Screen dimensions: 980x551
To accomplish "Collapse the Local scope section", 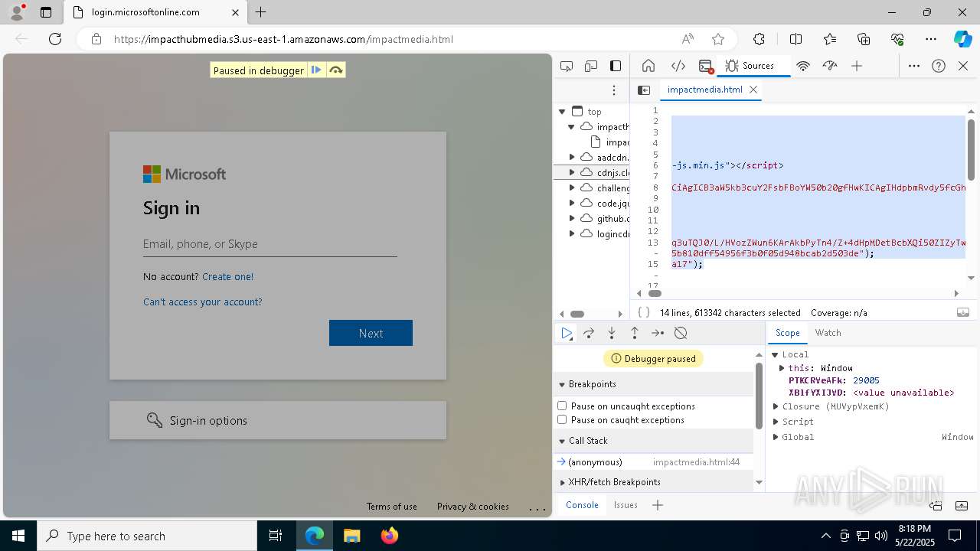I will 776,354.
